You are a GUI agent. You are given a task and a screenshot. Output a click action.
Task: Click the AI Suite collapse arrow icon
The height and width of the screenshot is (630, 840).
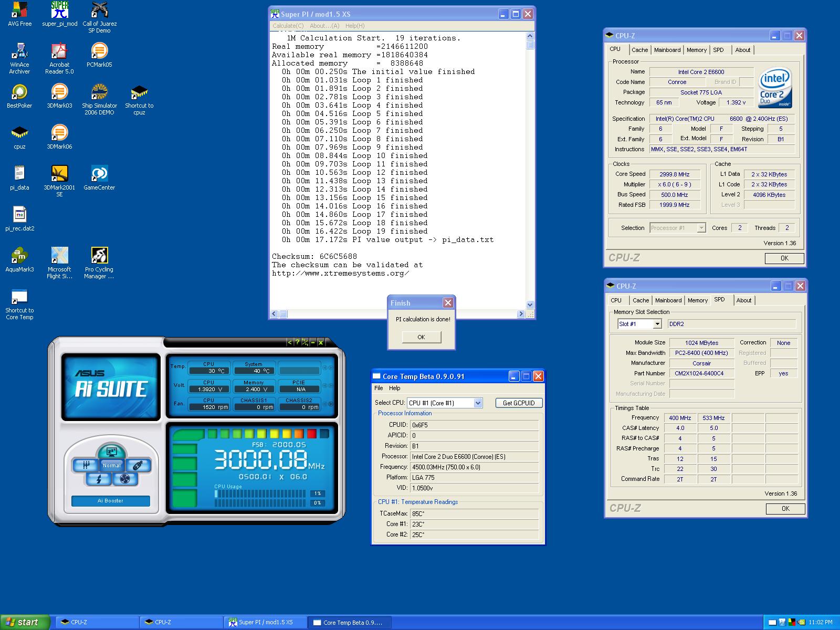coord(289,342)
